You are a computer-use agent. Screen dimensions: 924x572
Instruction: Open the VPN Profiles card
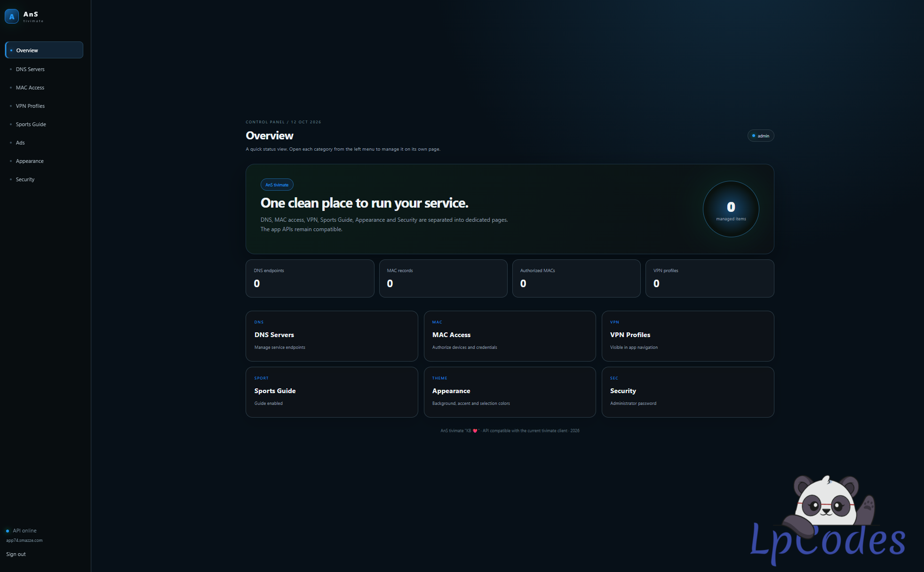point(688,336)
